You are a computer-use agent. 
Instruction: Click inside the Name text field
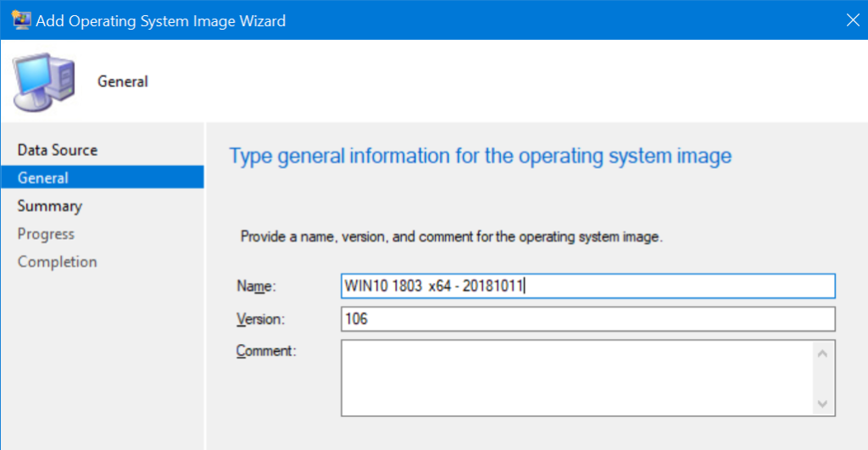click(588, 286)
